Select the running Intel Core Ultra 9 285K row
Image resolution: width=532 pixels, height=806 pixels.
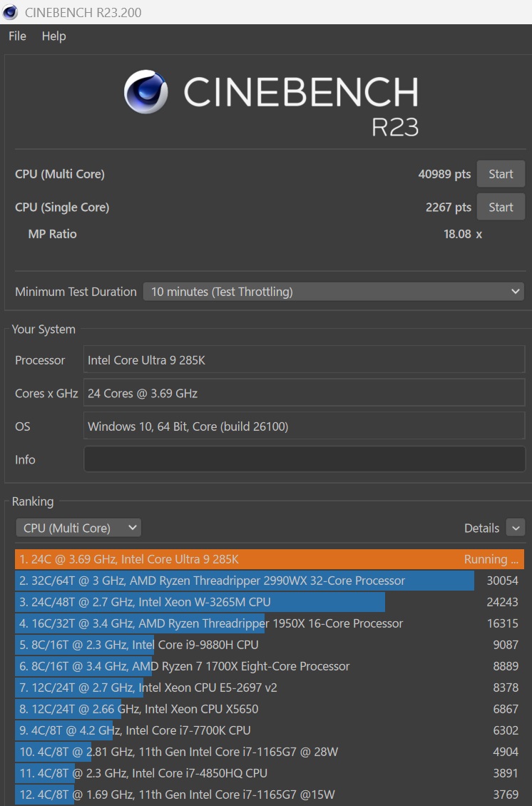point(270,559)
